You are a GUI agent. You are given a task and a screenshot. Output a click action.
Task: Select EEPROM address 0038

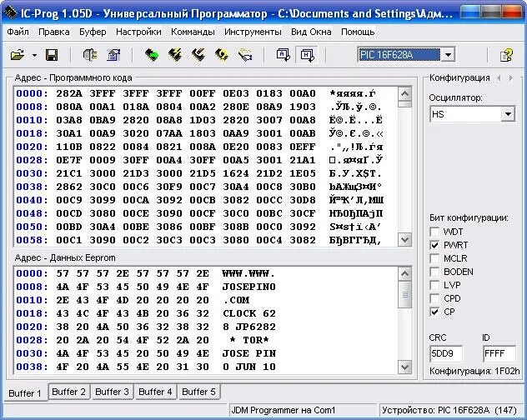pos(32,367)
